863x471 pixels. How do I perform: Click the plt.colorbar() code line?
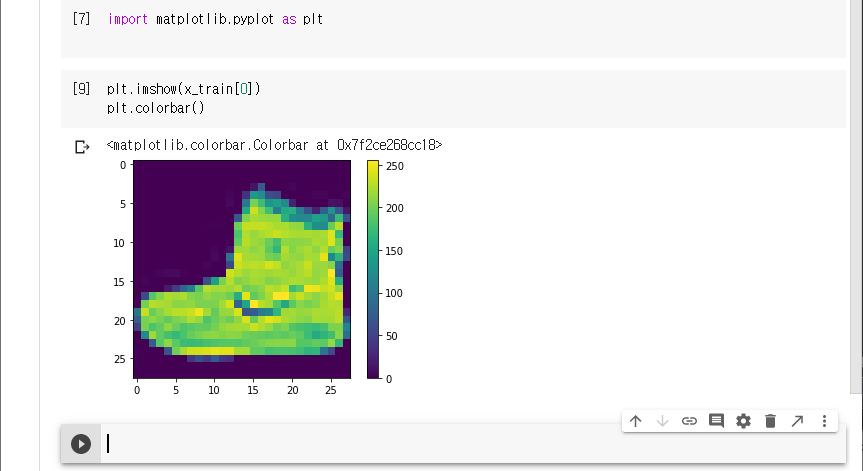(155, 107)
